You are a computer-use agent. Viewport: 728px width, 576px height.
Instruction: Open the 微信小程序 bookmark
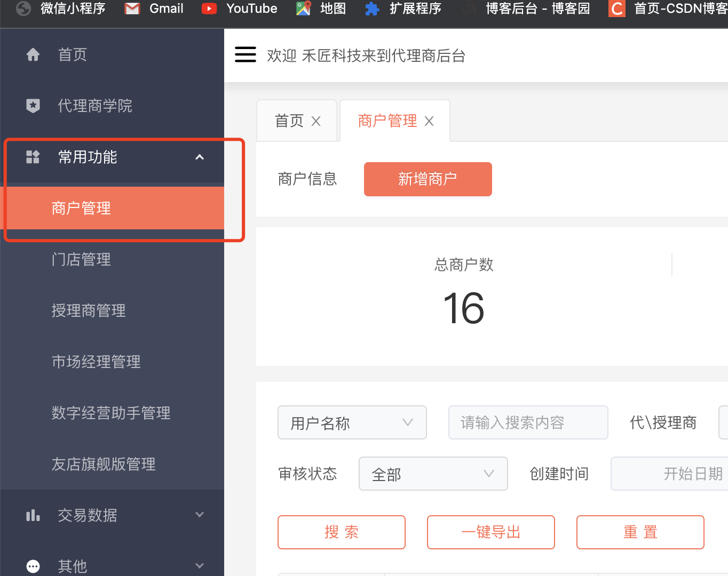[x=61, y=9]
